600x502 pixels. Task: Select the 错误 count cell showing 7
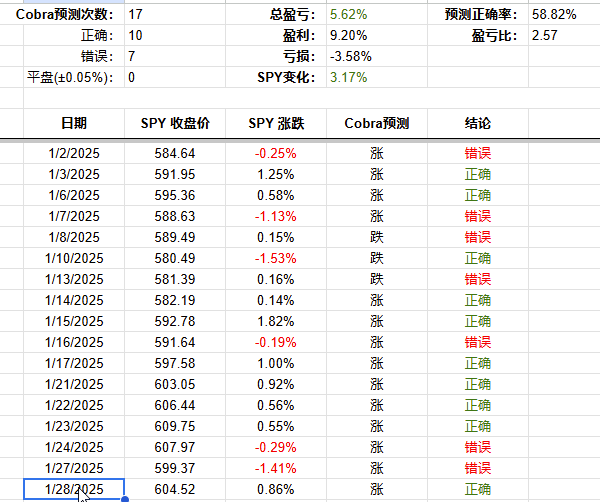click(x=175, y=57)
